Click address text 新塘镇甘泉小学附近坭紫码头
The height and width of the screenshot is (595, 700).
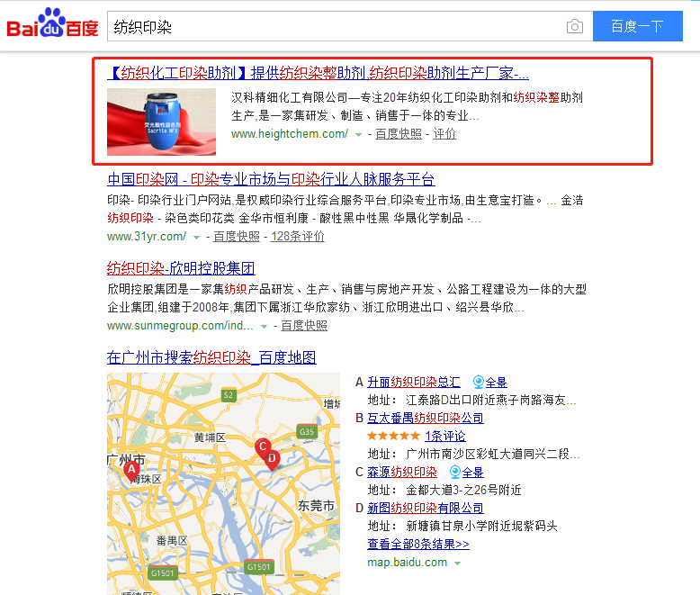coord(481,527)
